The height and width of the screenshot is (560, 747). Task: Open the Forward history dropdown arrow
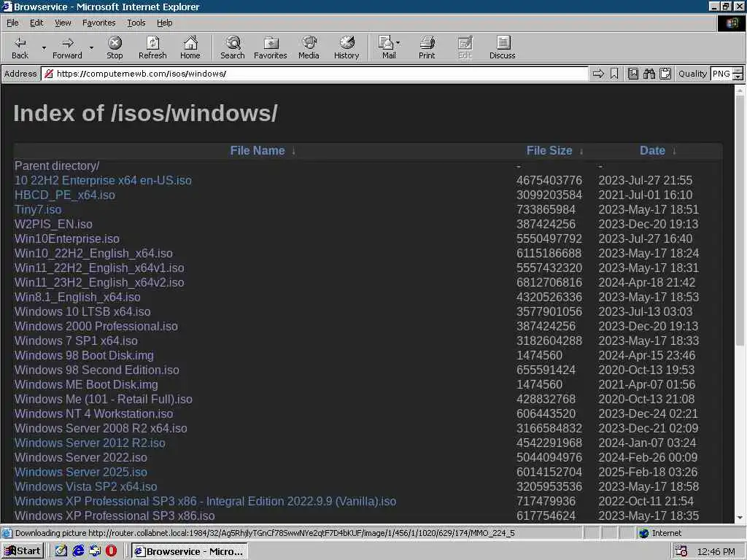click(91, 47)
